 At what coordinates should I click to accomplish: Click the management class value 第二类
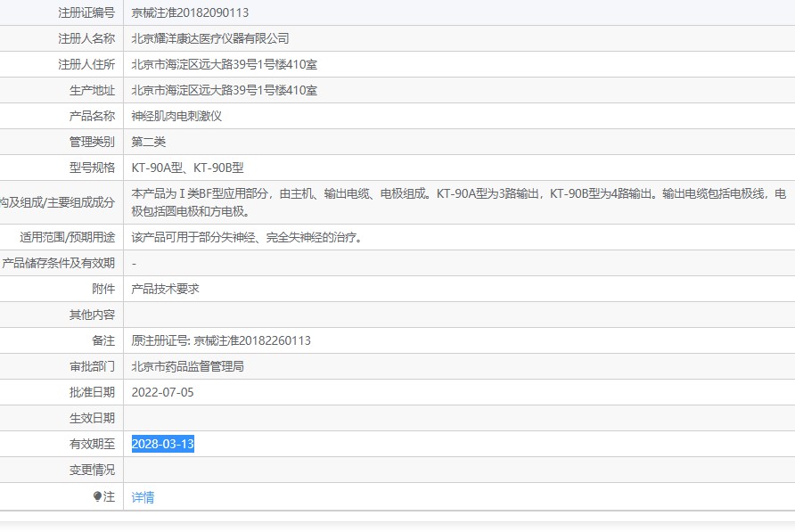tap(149, 142)
